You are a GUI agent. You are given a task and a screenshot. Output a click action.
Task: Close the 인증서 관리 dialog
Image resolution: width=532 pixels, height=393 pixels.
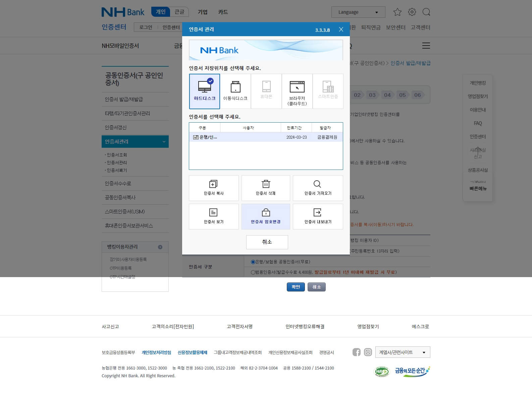coord(341,29)
